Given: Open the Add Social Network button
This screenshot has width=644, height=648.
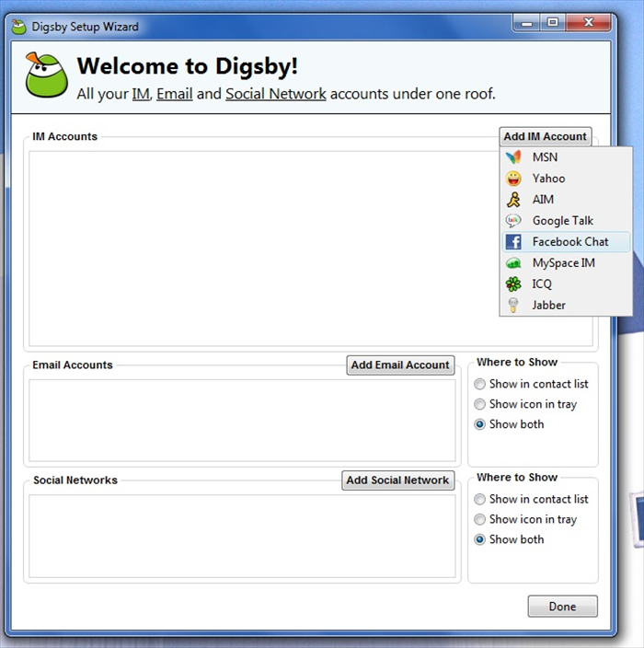Looking at the screenshot, I should [397, 480].
